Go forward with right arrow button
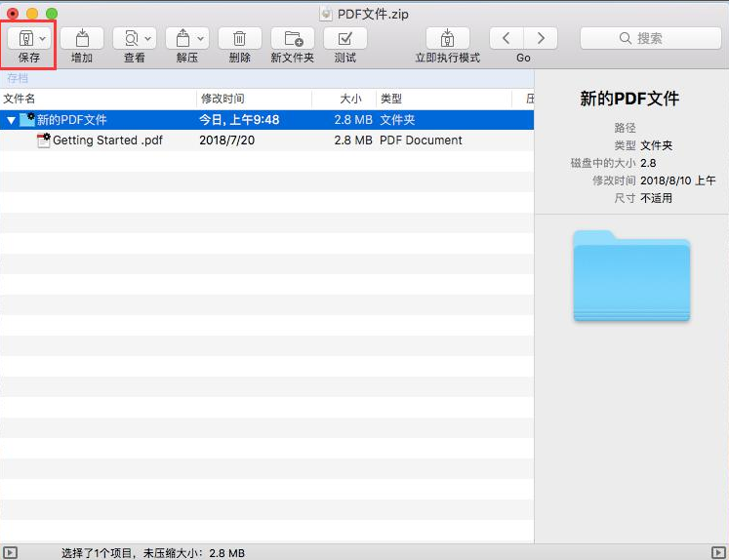This screenshot has width=729, height=560. point(541,38)
